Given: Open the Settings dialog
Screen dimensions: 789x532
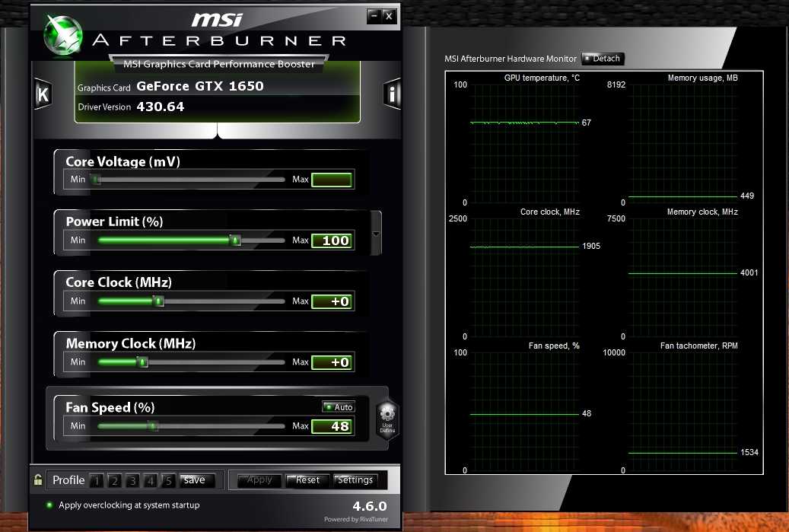Looking at the screenshot, I should [355, 480].
